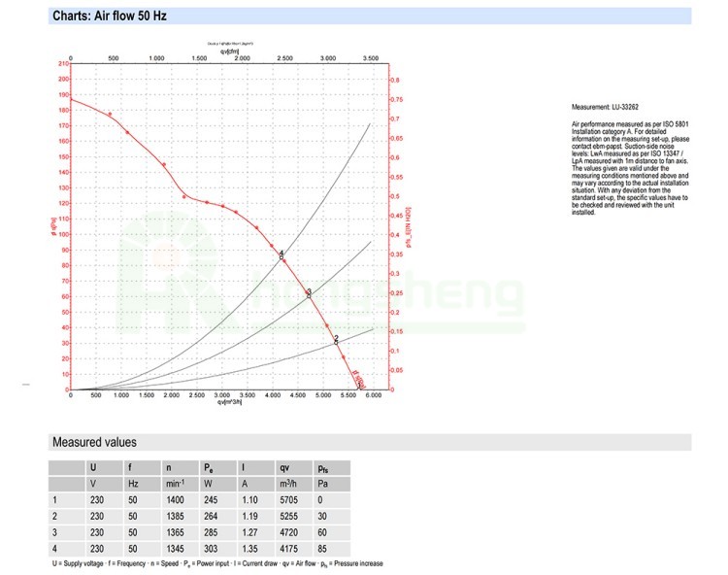Click operating point 4 on the curve
Screen dimensions: 728x575
(282, 255)
